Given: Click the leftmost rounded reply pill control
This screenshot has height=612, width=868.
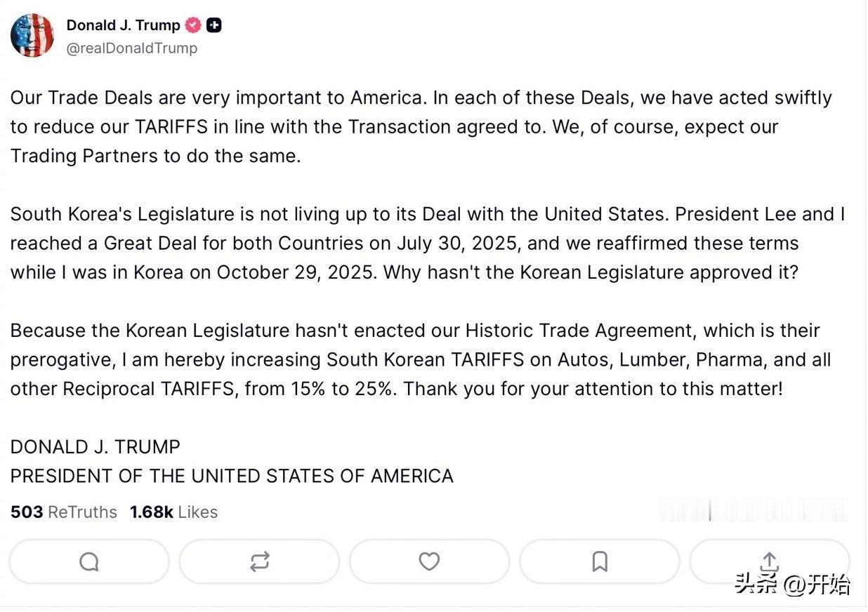Looking at the screenshot, I should click(x=88, y=561).
